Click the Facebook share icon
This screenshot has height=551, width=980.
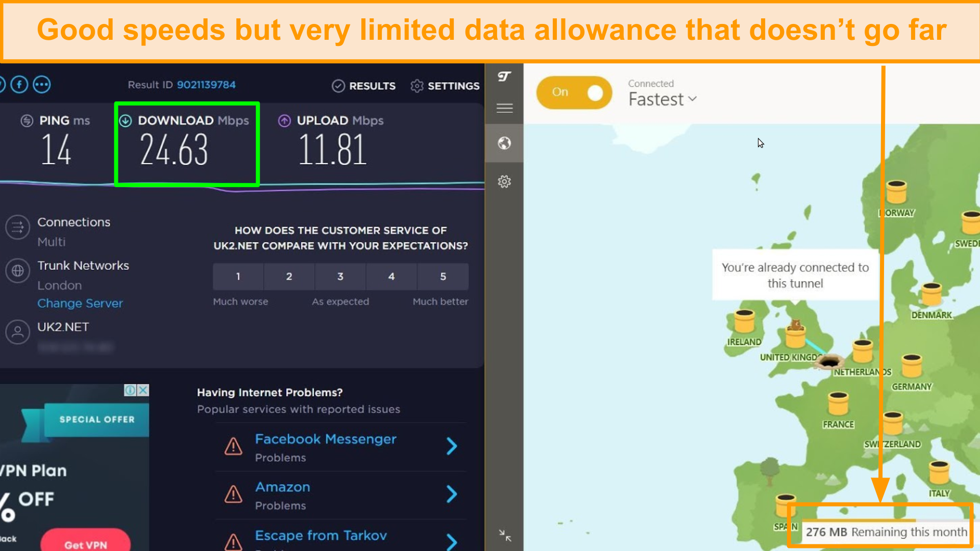point(19,85)
